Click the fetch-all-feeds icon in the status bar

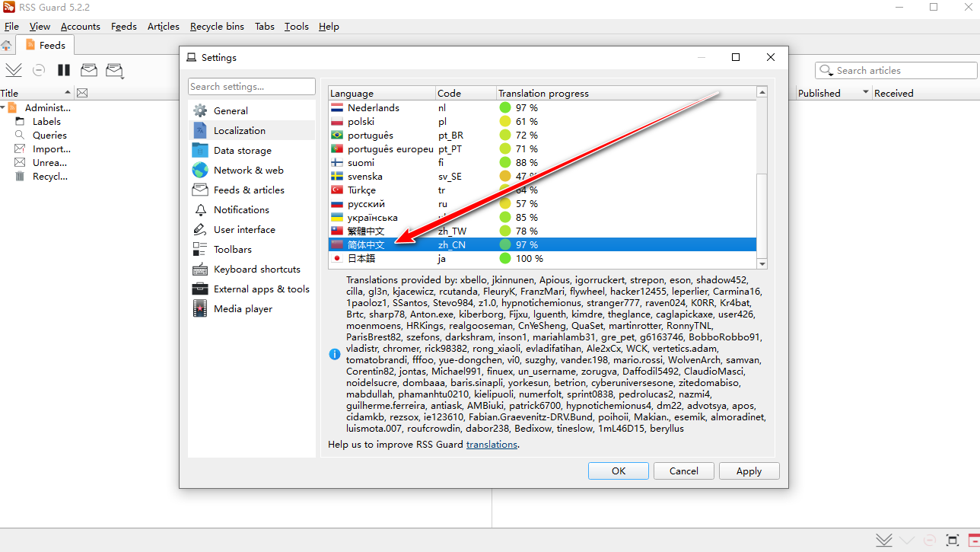point(883,540)
